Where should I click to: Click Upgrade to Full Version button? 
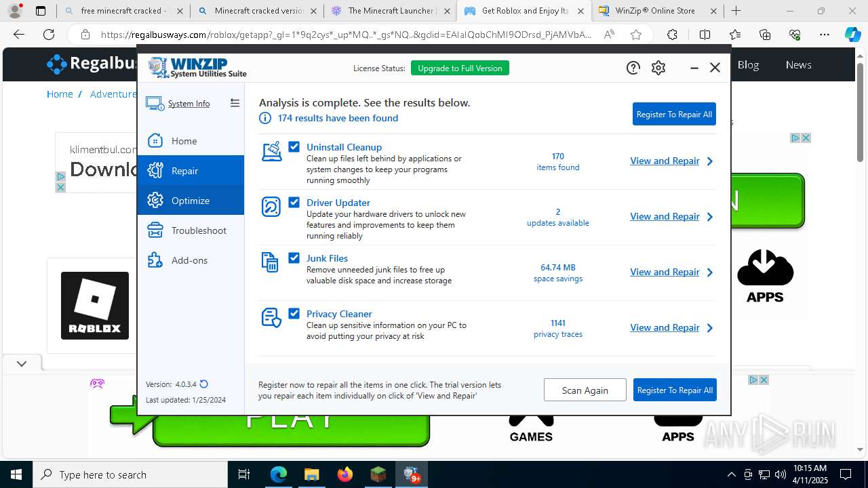(460, 68)
